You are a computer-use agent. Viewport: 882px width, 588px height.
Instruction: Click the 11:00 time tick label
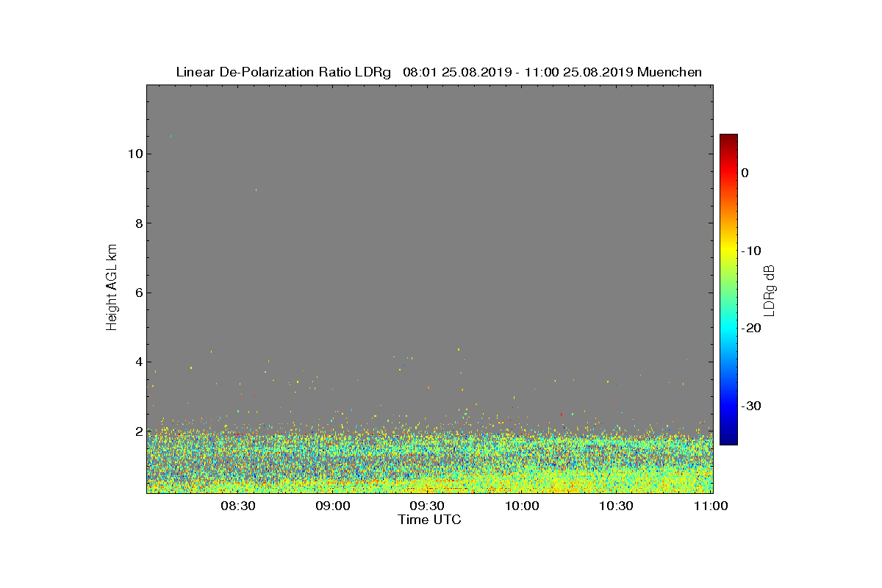pos(711,506)
